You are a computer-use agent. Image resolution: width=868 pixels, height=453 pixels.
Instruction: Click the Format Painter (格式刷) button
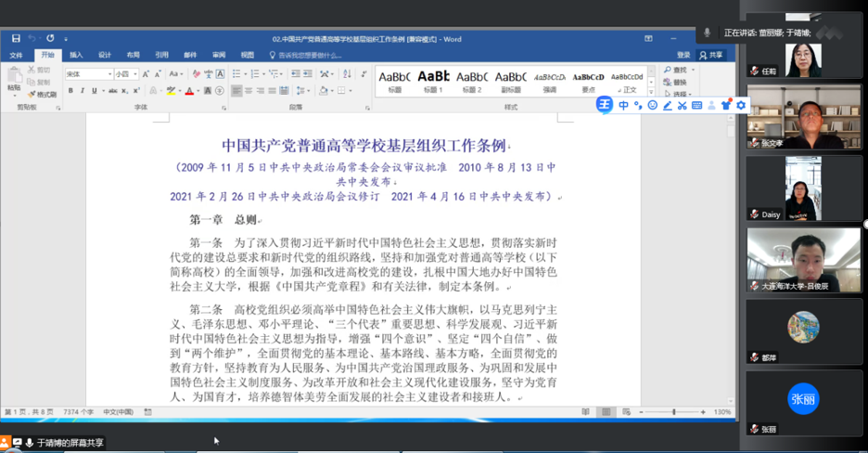42,94
